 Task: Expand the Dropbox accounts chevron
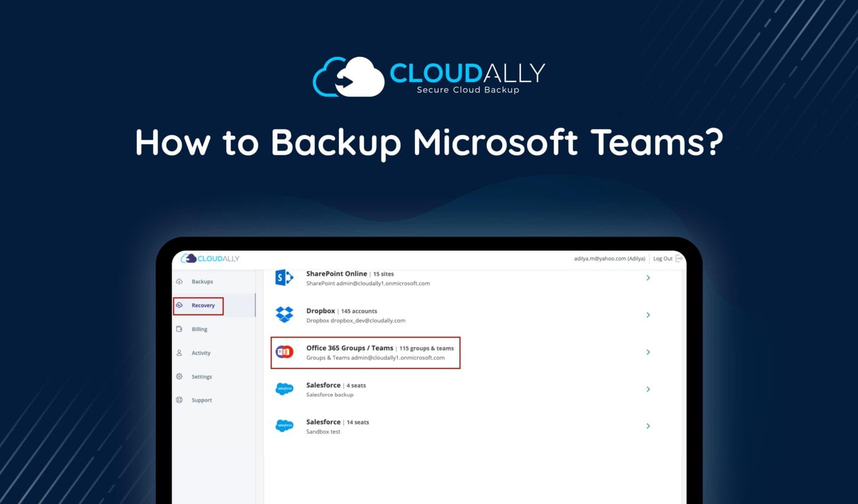tap(648, 314)
